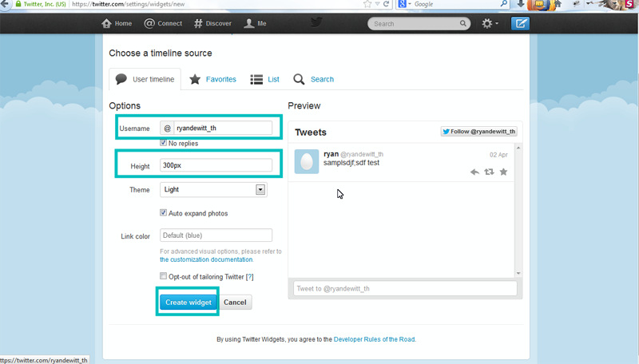
Task: Click the Create widget button
Action: [x=189, y=302]
